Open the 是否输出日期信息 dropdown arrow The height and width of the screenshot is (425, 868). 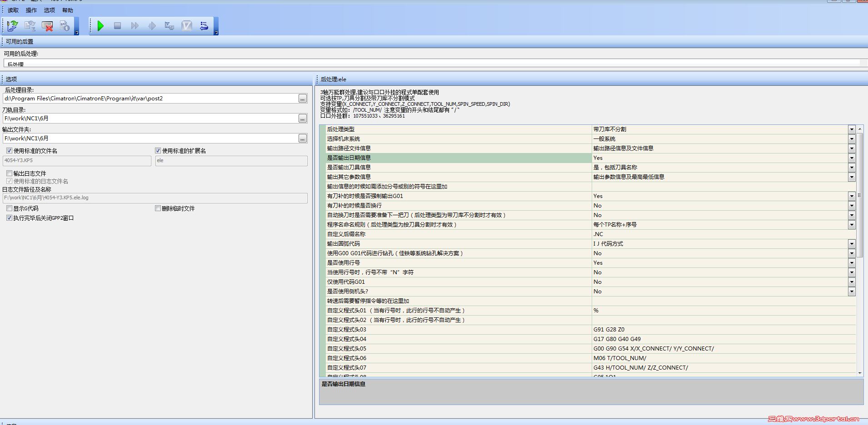852,158
